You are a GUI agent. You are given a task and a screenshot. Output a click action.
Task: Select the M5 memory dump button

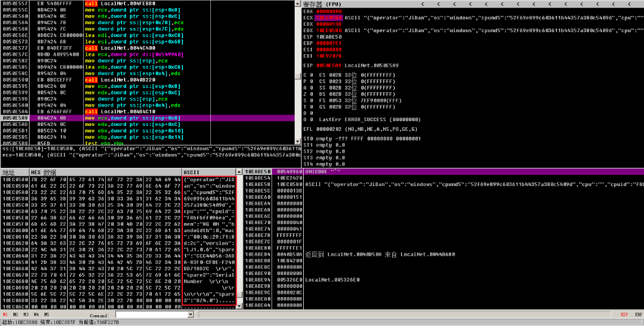[x=47, y=315]
